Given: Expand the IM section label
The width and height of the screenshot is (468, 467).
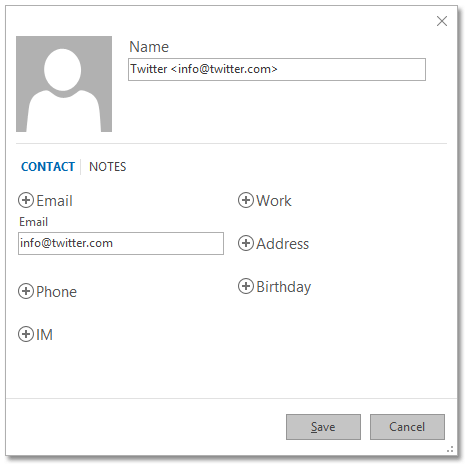Looking at the screenshot, I should pos(44,335).
